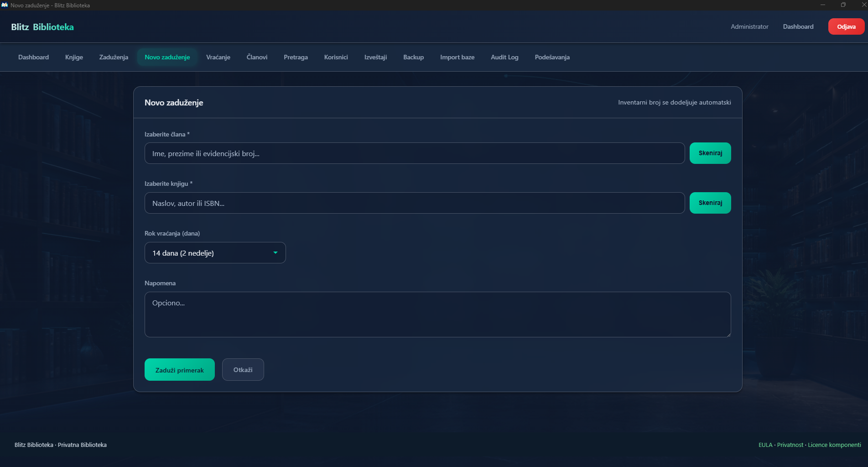Select the Audit Log tab
Viewport: 868px width, 467px height.
click(x=504, y=57)
